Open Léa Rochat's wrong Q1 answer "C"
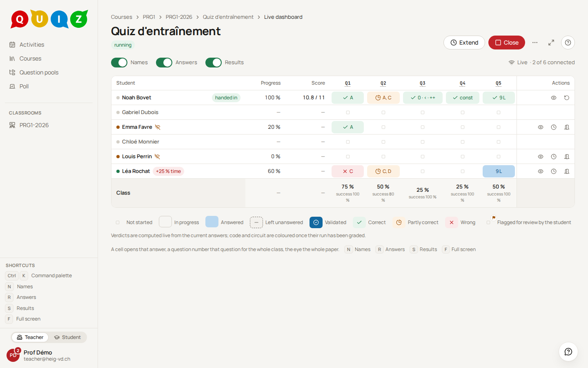588x368 pixels. pyautogui.click(x=348, y=171)
